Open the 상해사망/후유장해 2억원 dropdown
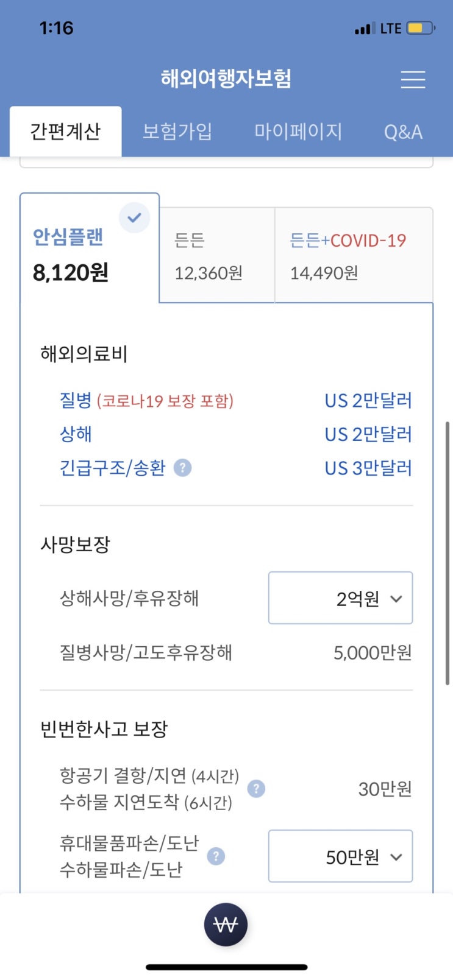 [340, 598]
